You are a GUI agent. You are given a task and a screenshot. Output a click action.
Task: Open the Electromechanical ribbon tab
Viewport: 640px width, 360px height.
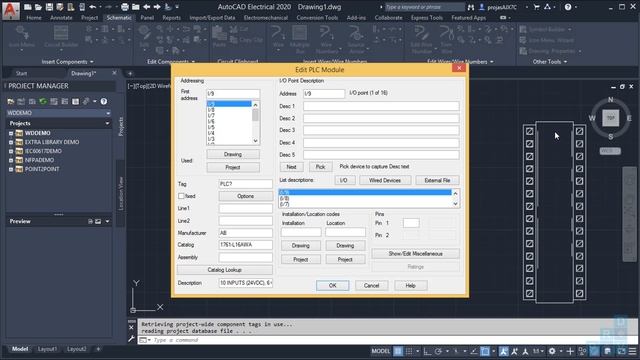click(x=266, y=18)
